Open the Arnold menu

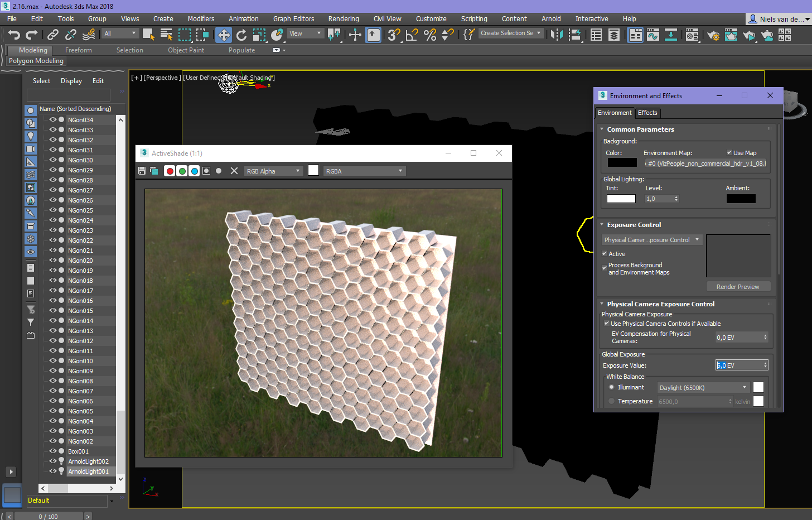click(x=551, y=18)
